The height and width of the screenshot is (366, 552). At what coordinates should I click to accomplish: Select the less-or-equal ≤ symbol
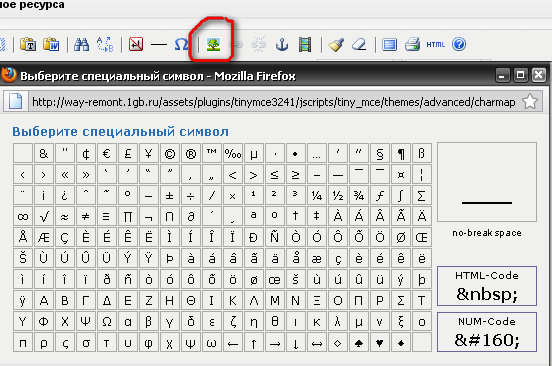(275, 174)
